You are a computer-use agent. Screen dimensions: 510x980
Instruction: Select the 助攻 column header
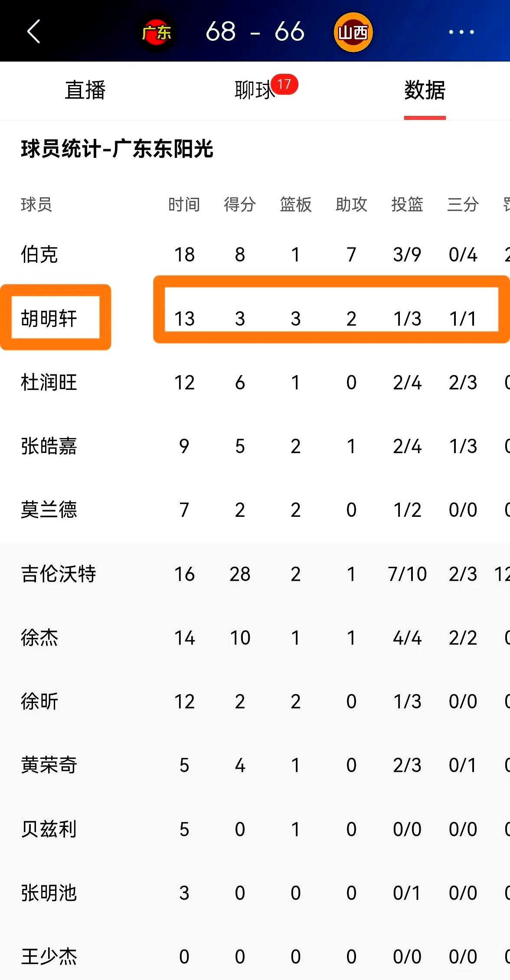(x=351, y=204)
